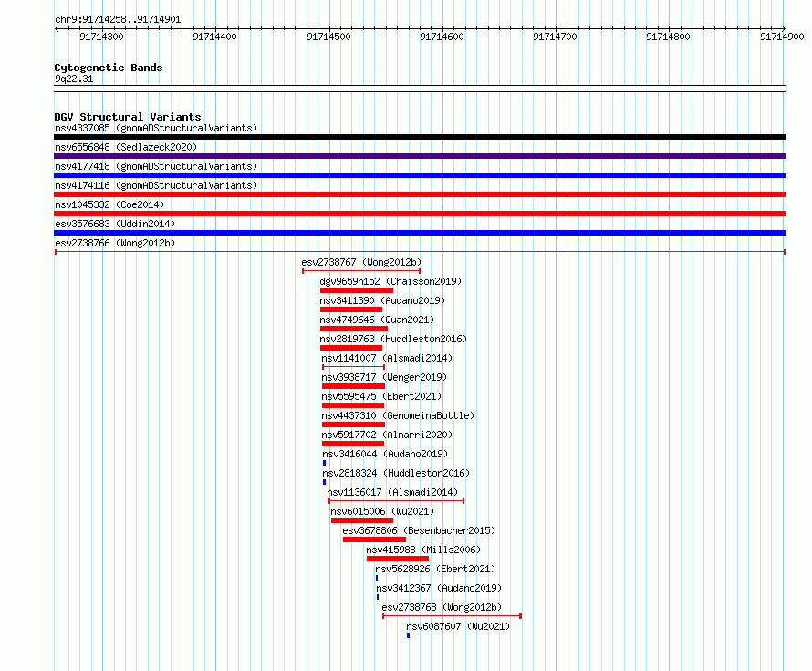Select the red nsv5595475 Ebert2021 bar

point(353,405)
